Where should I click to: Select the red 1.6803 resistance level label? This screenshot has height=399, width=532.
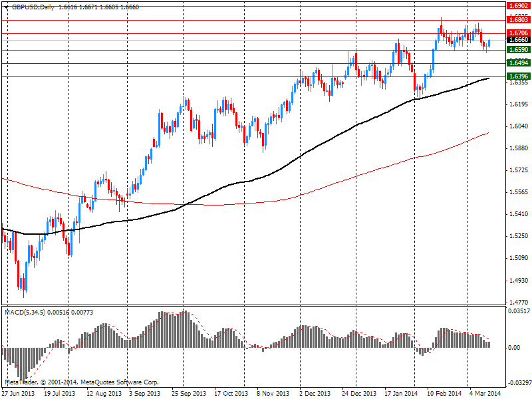tap(517, 20)
